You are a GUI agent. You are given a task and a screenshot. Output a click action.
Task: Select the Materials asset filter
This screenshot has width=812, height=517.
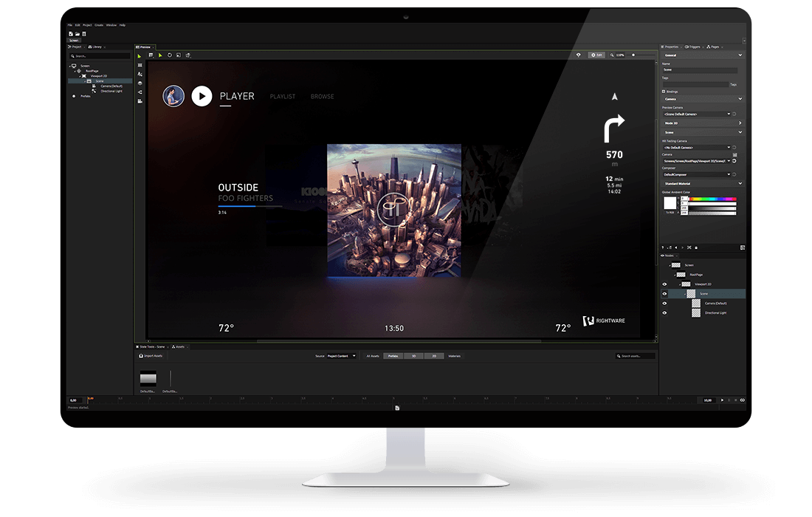(454, 356)
